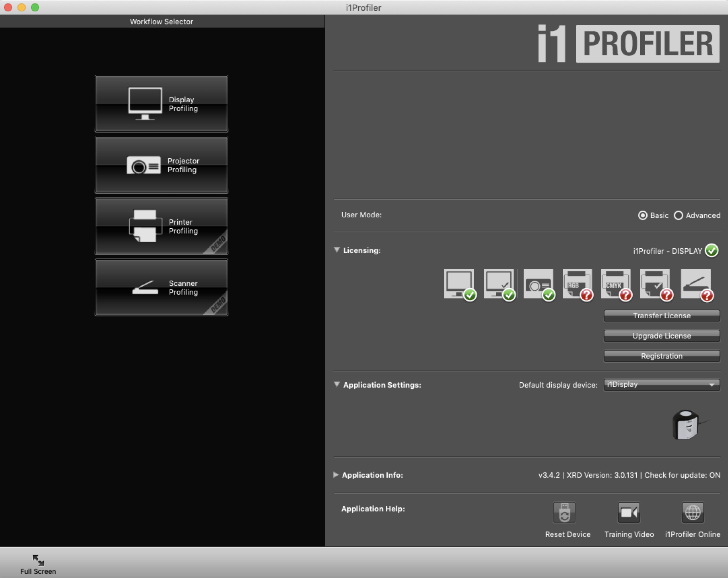Click the Registration button
This screenshot has height=578, width=728.
point(662,356)
